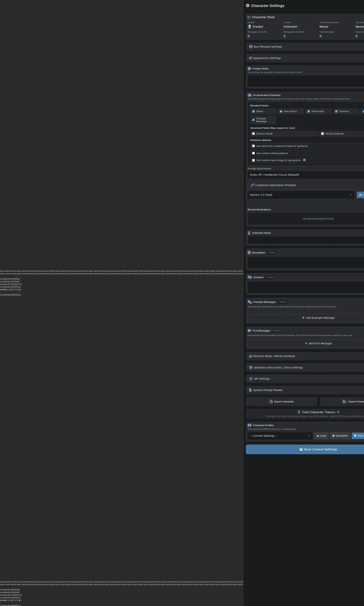
Task: Click the Overwrite profile button
Action: click(x=340, y=436)
